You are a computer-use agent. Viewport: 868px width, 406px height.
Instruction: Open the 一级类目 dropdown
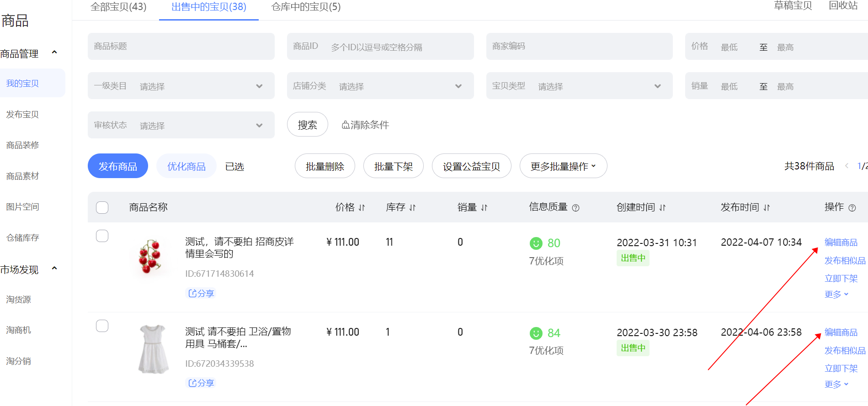[181, 86]
